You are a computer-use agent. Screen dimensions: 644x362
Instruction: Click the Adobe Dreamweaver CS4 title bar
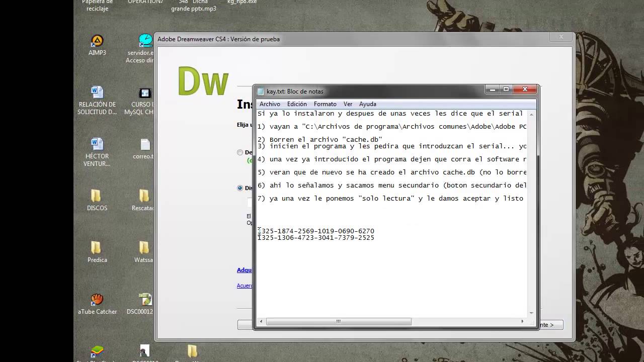352,39
